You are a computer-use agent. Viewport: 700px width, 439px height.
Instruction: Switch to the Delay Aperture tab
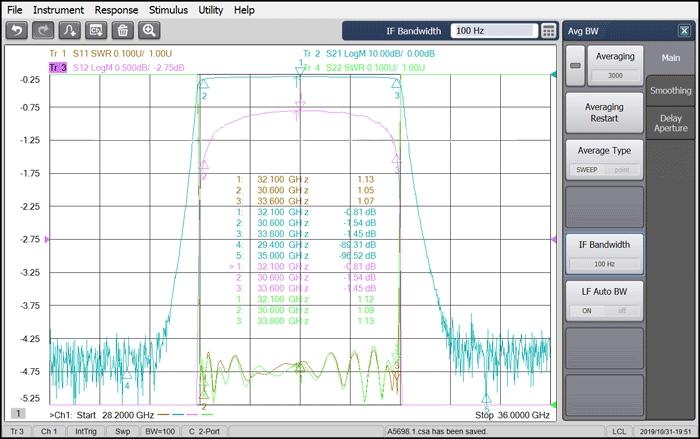tap(671, 123)
